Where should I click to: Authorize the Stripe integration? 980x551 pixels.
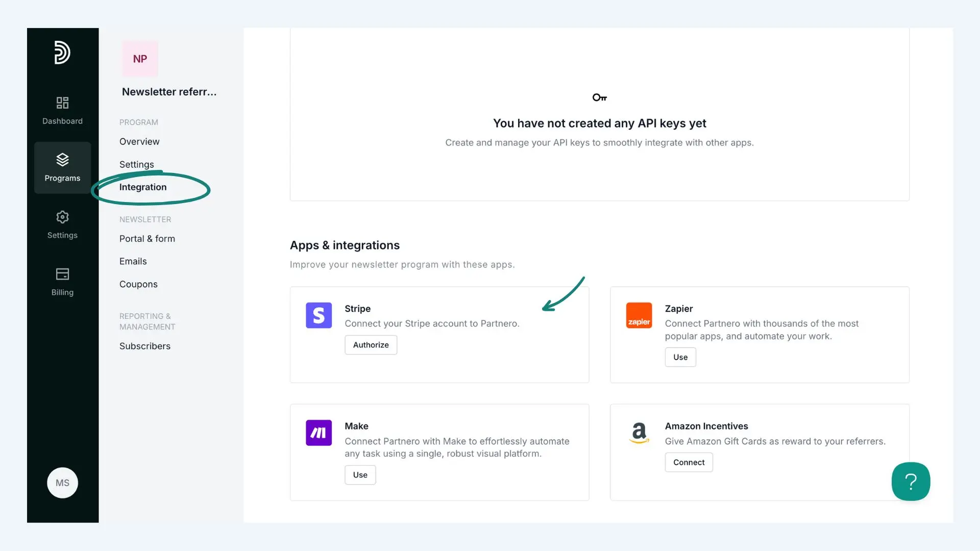click(371, 345)
